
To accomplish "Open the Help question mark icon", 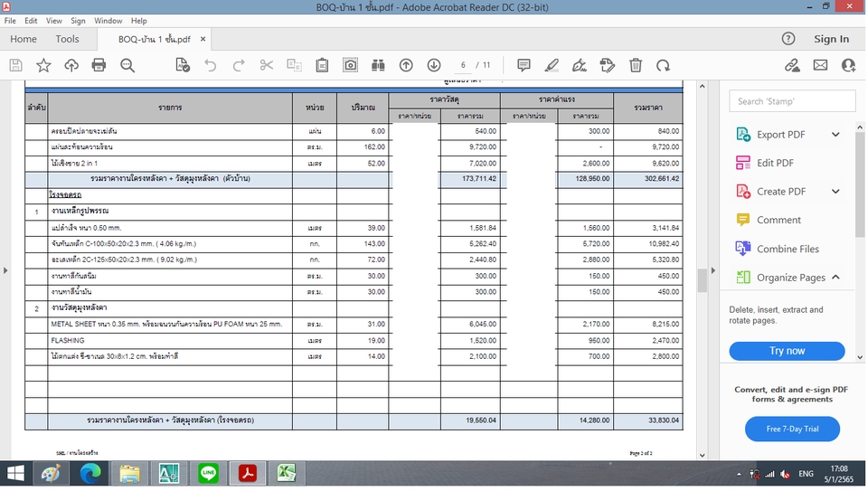I will (788, 39).
